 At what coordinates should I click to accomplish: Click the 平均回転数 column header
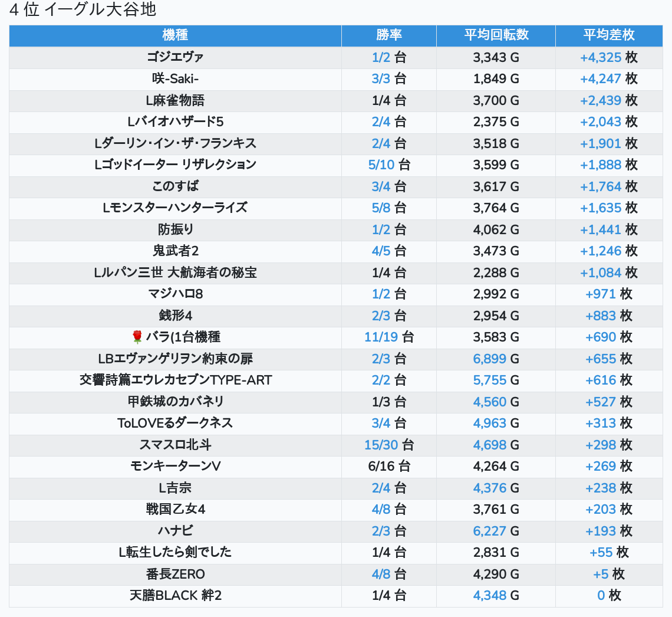pos(496,35)
